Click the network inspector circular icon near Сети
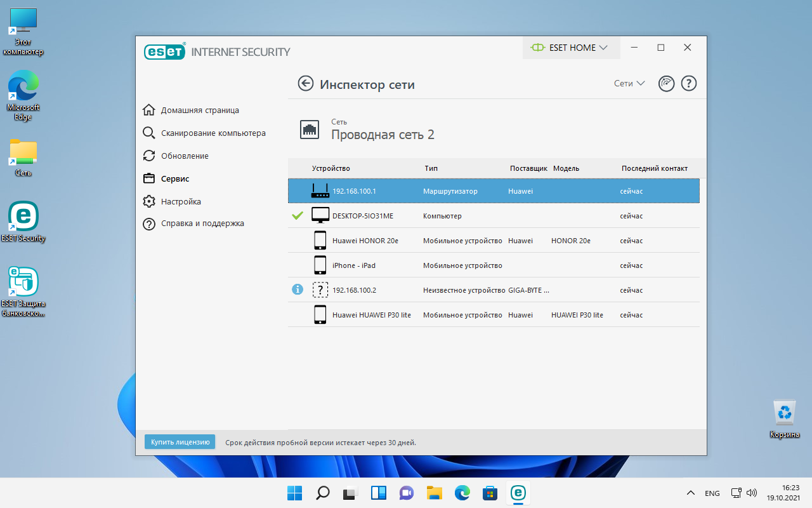Viewport: 812px width, 508px height. click(665, 83)
